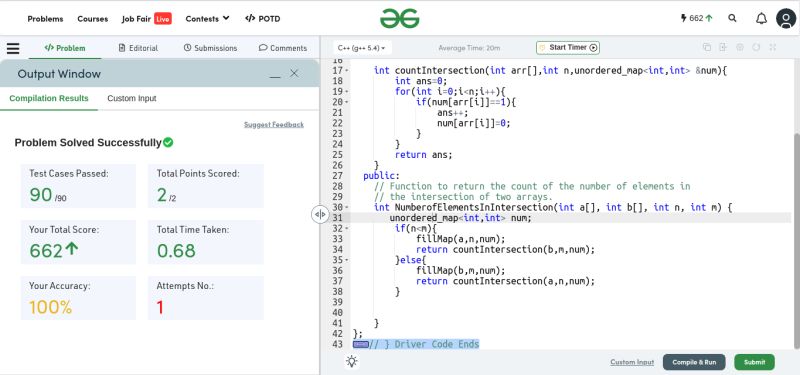Click the import file icon in editor toolbar
Viewport: 800px width, 375px height.
click(x=723, y=47)
